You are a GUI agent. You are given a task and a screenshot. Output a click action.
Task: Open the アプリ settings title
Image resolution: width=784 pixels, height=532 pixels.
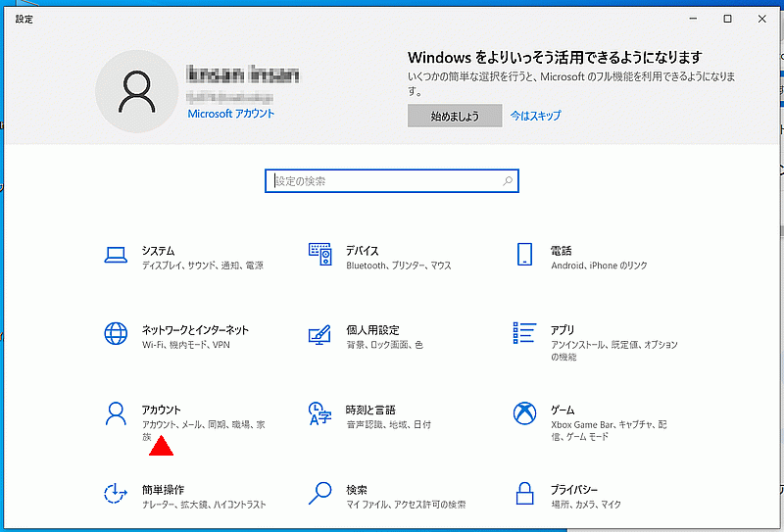point(563,330)
